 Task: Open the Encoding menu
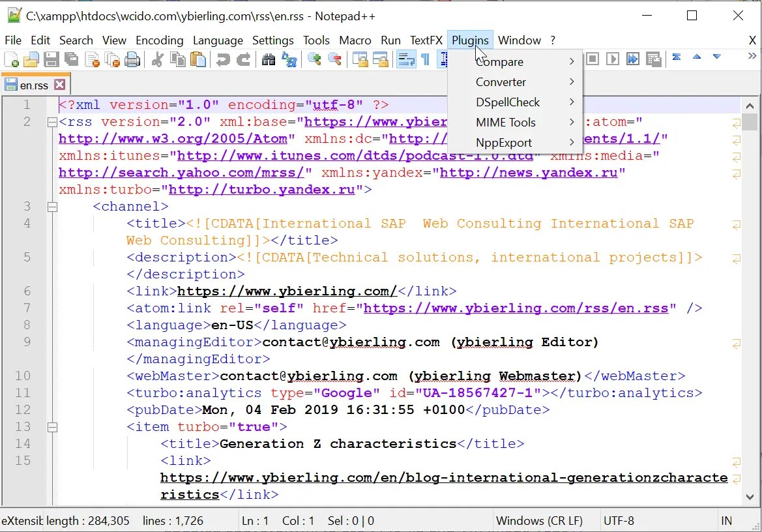[x=160, y=40]
